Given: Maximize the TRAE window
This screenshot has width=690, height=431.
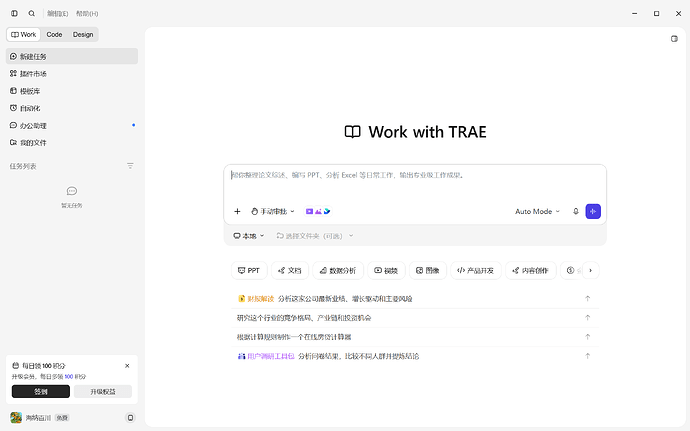Looking at the screenshot, I should 657,14.
